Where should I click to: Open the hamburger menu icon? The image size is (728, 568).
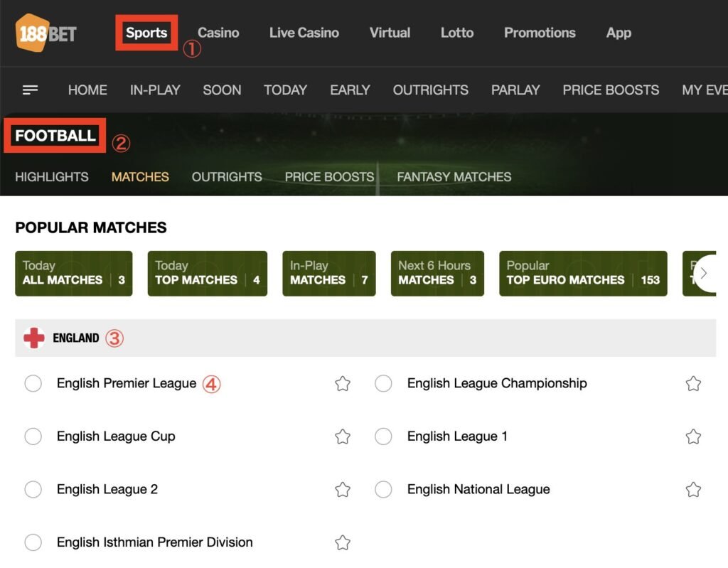(30, 90)
